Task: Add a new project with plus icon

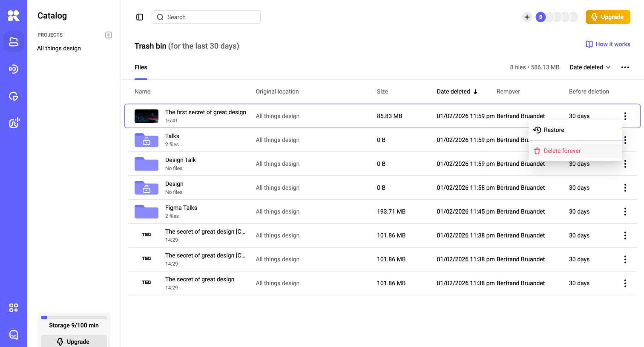Action: coord(109,35)
